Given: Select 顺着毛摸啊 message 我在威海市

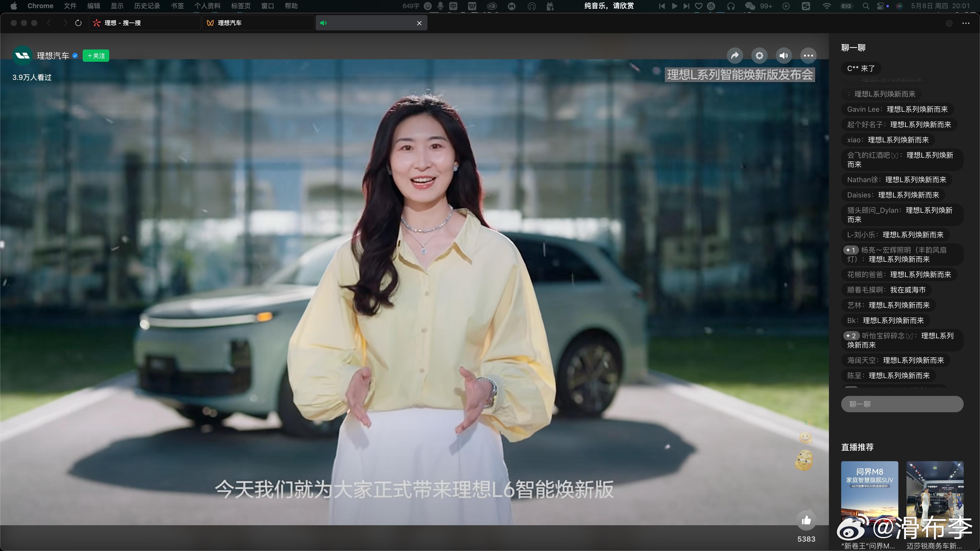Looking at the screenshot, I should coord(886,290).
